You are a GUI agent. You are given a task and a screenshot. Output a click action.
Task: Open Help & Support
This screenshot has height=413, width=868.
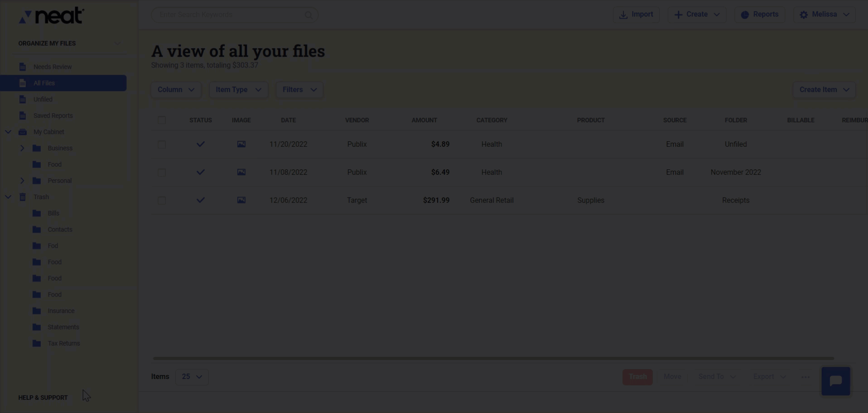(43, 398)
